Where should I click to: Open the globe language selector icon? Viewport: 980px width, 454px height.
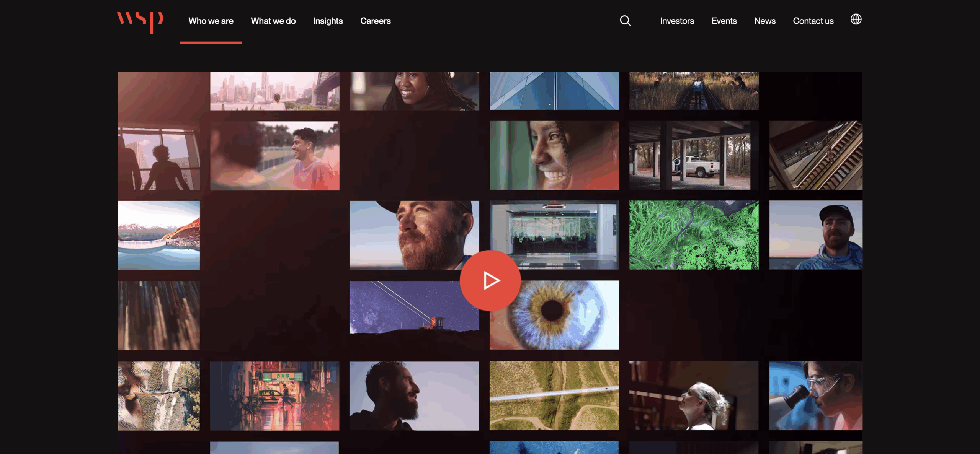pyautogui.click(x=856, y=19)
